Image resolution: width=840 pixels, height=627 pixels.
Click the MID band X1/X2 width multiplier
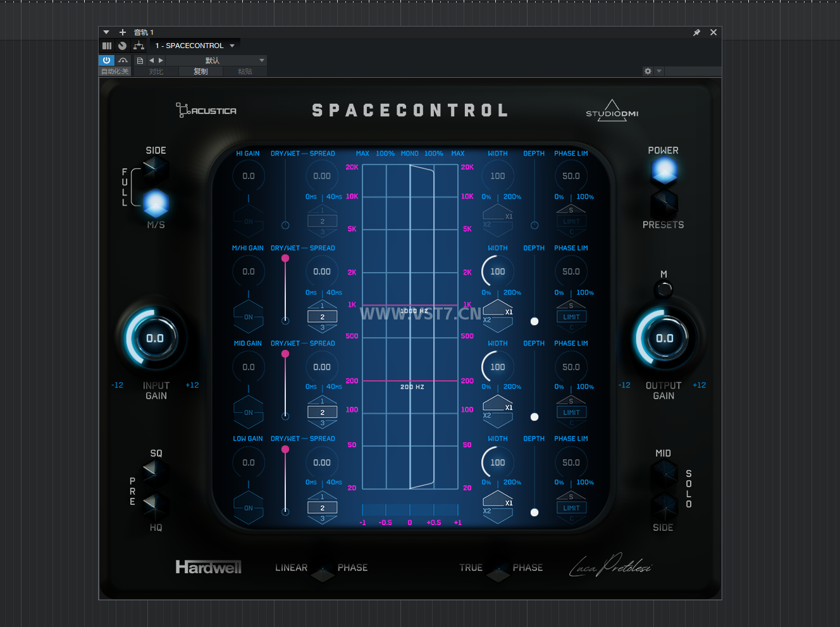point(498,411)
